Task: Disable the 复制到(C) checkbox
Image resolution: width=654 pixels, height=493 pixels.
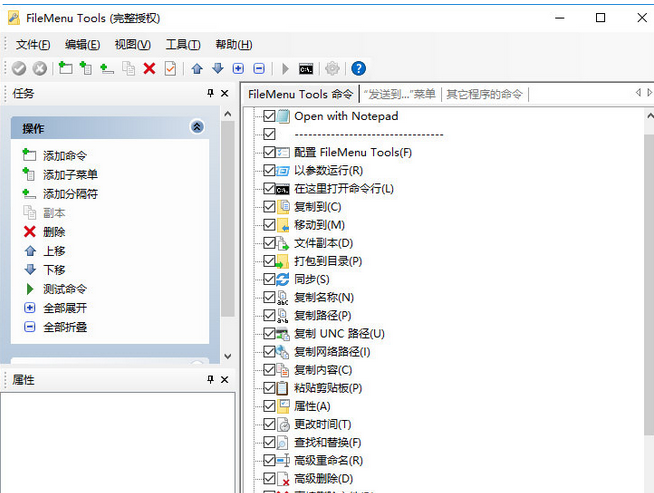Action: coord(269,207)
